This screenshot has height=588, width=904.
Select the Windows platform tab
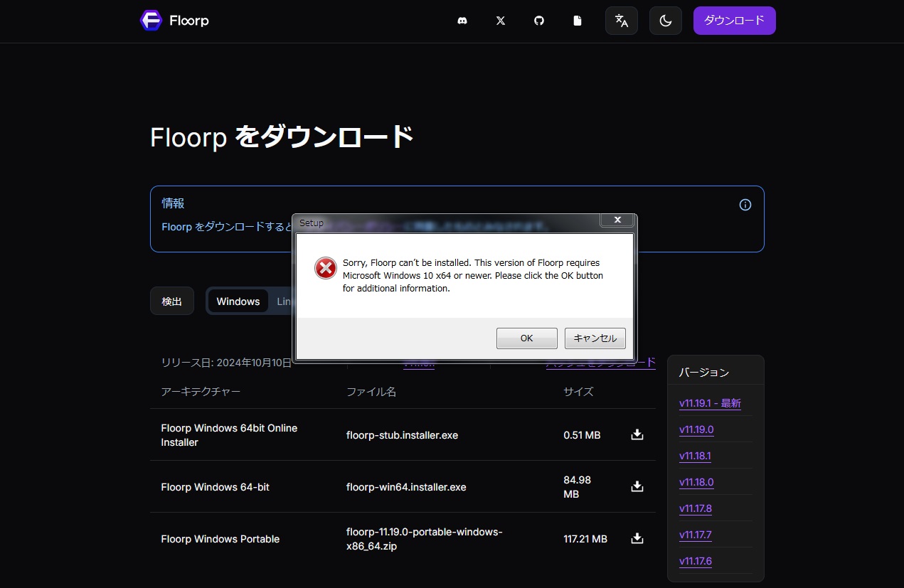(238, 301)
